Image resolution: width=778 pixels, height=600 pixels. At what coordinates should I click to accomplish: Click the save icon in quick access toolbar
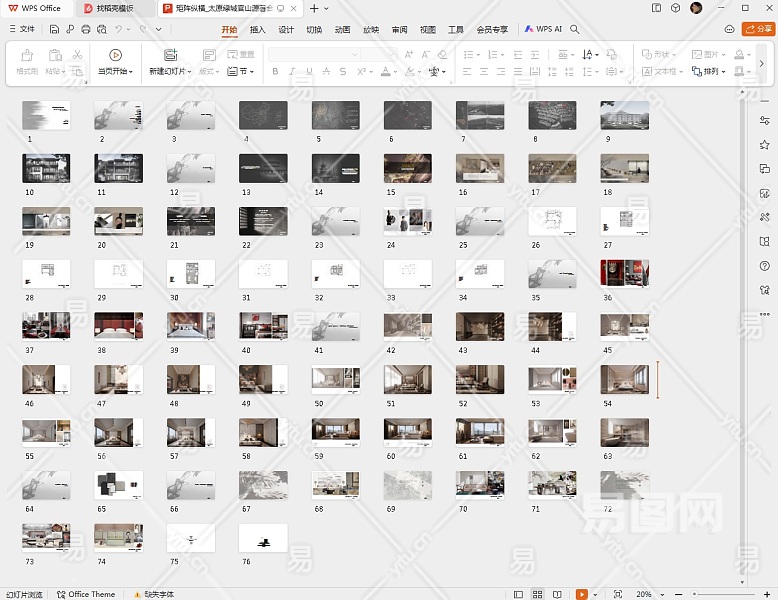pos(56,30)
